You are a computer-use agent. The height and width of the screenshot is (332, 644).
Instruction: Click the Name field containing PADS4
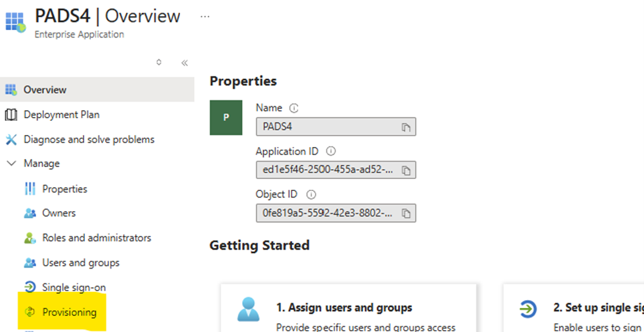tap(336, 127)
